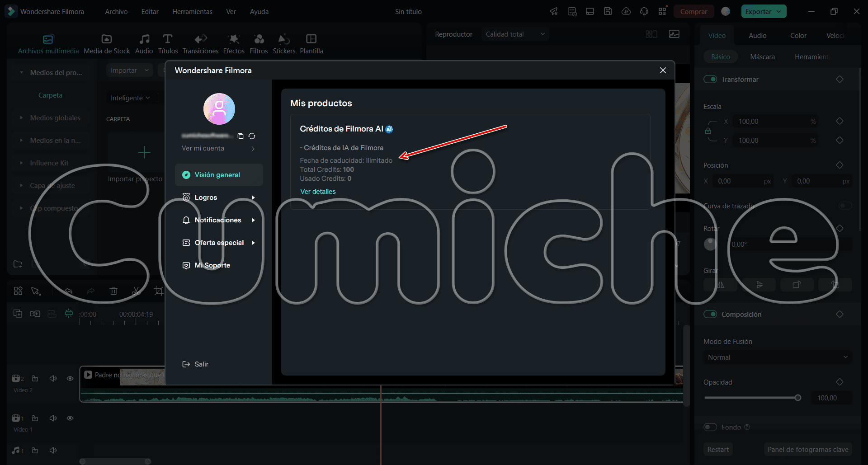This screenshot has height=465, width=868.
Task: Add a new folder in media panel
Action: click(18, 264)
